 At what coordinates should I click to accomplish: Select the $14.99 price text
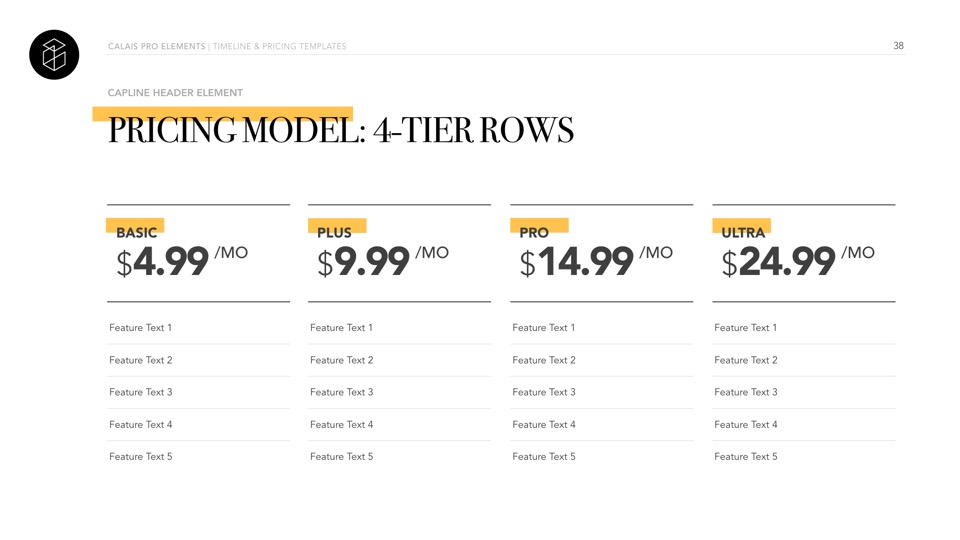577,262
